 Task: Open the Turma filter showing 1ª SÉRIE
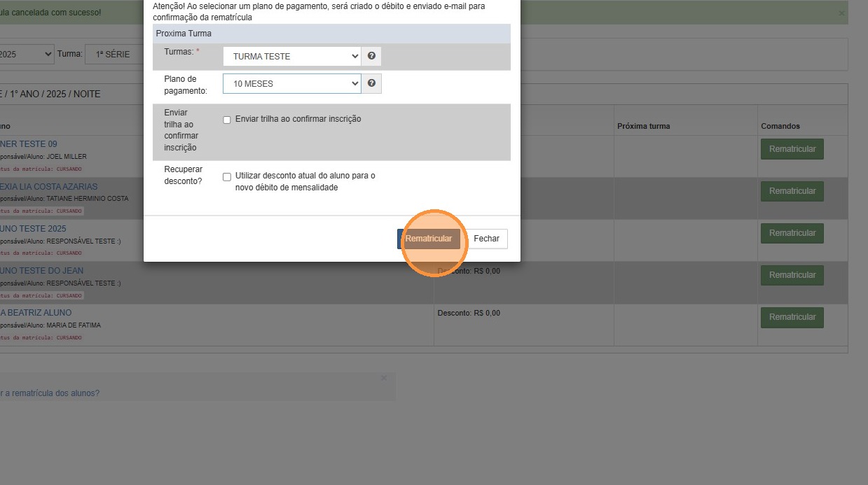116,54
